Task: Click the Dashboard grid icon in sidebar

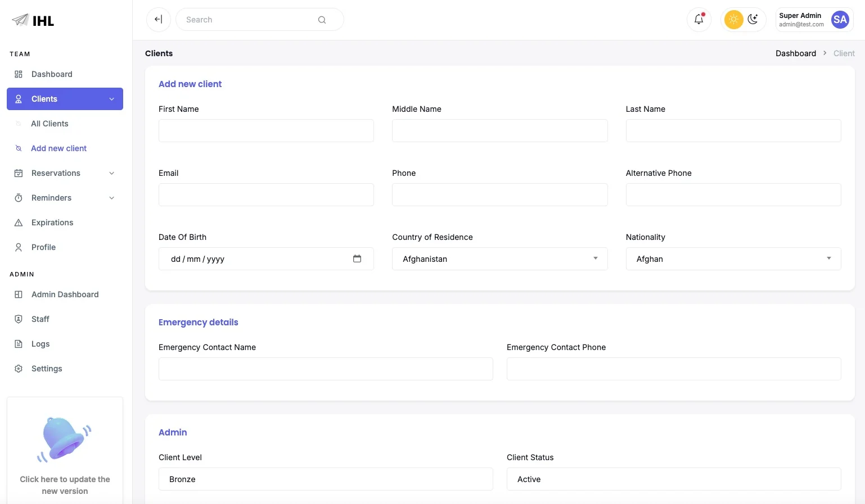Action: click(19, 74)
